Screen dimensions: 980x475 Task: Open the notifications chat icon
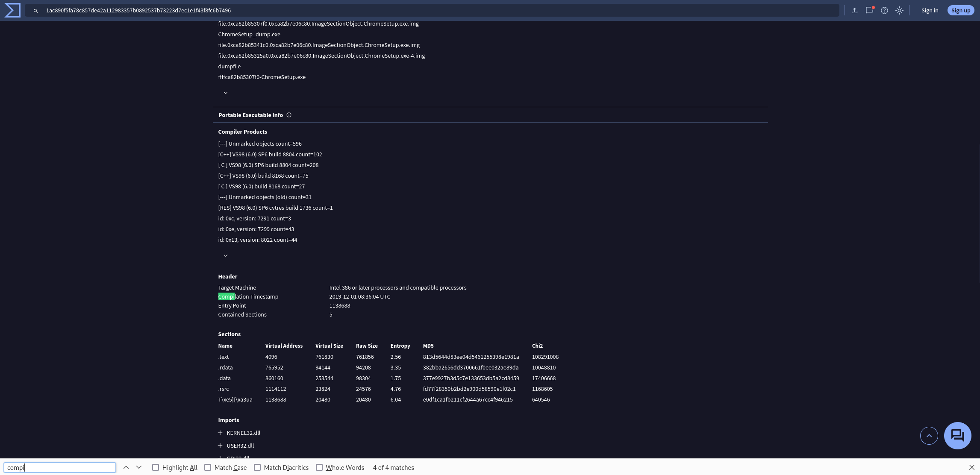coord(869,10)
